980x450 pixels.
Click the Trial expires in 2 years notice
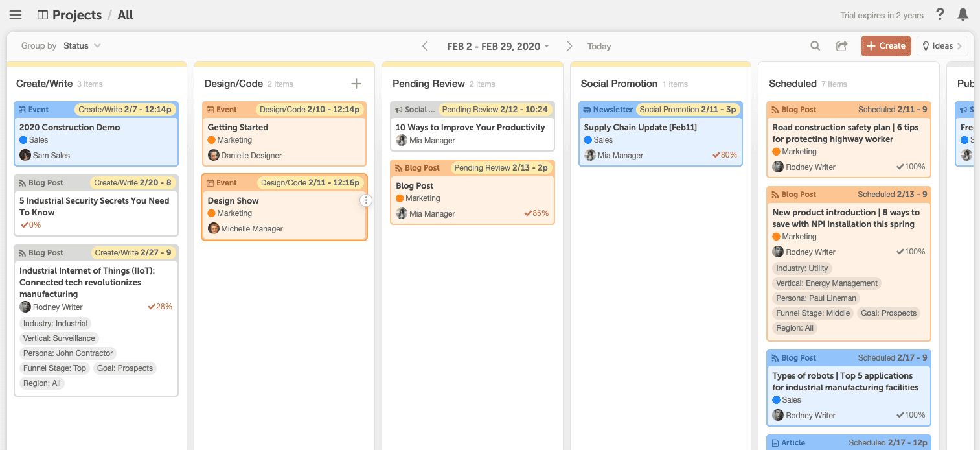point(882,16)
